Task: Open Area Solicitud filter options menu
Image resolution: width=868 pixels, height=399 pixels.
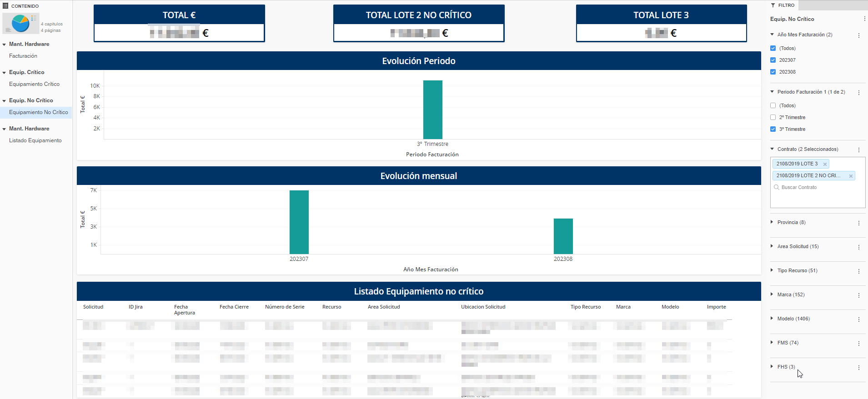Action: point(859,247)
